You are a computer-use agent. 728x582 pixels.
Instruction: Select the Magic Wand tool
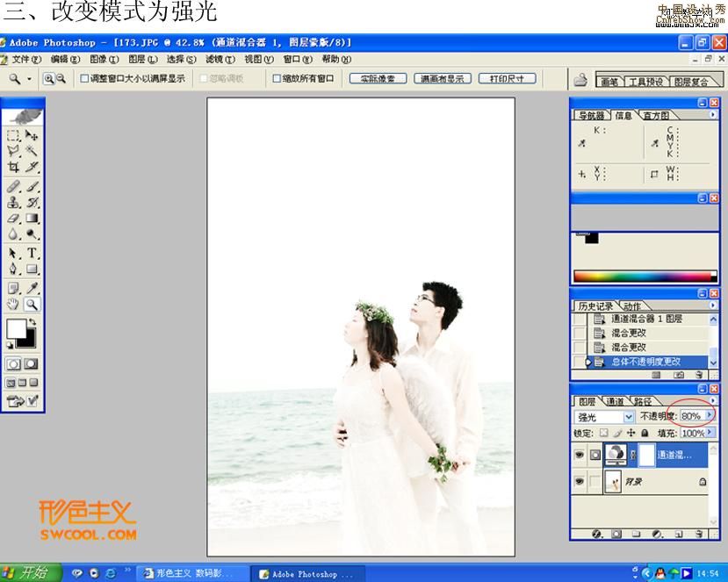32,151
